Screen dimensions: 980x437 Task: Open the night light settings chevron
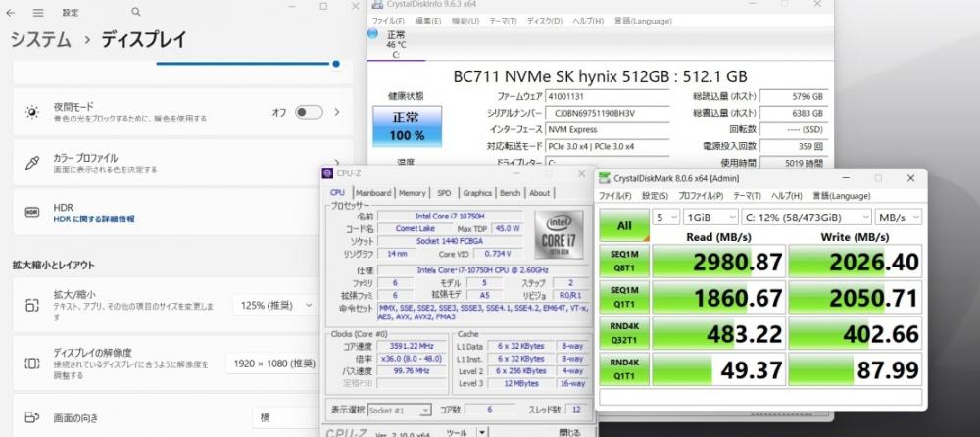337,112
